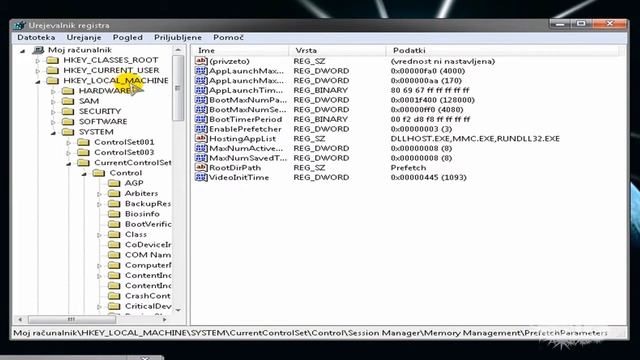Click the HostingAppList string icon

tap(201, 139)
